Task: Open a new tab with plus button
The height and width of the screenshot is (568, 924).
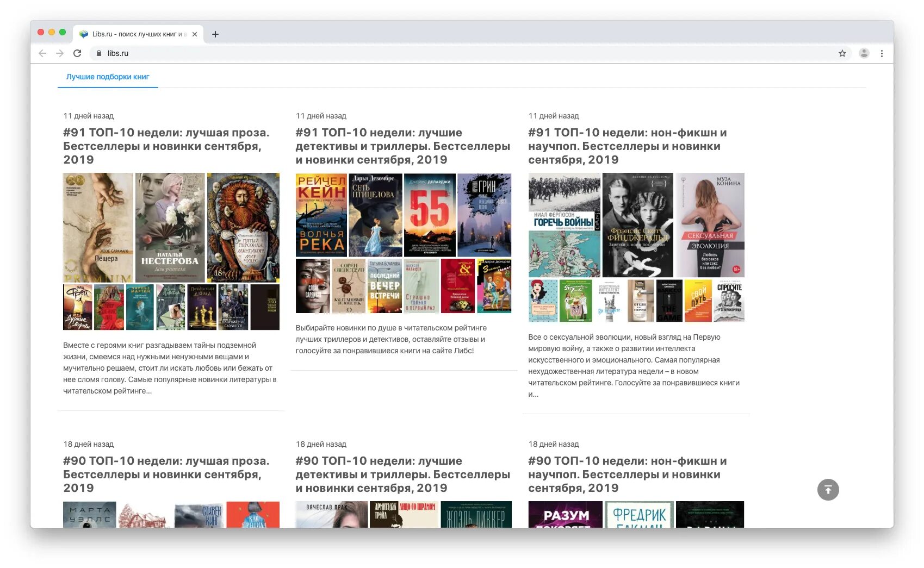Action: pyautogui.click(x=215, y=34)
